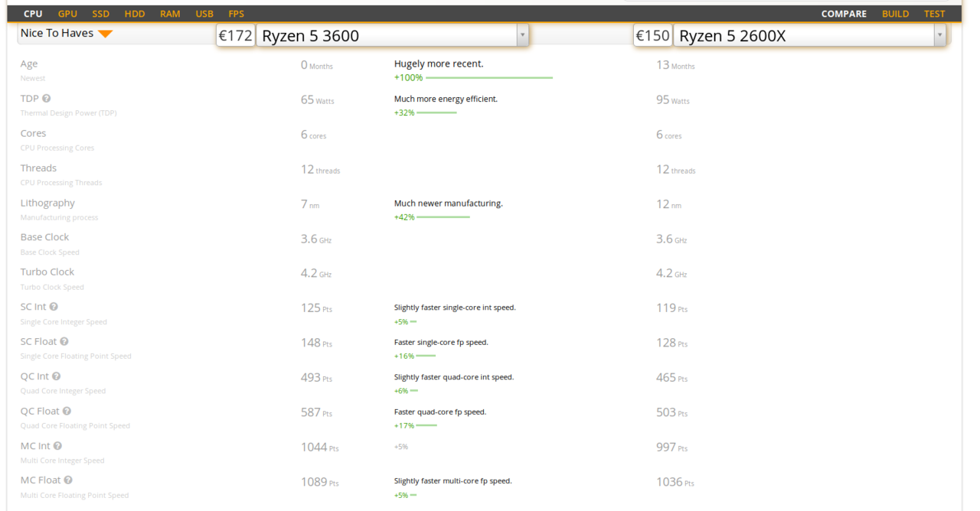Viewport: 980px width, 511px height.
Task: Collapse the Nice To Haves section arrow
Action: pyautogui.click(x=106, y=34)
